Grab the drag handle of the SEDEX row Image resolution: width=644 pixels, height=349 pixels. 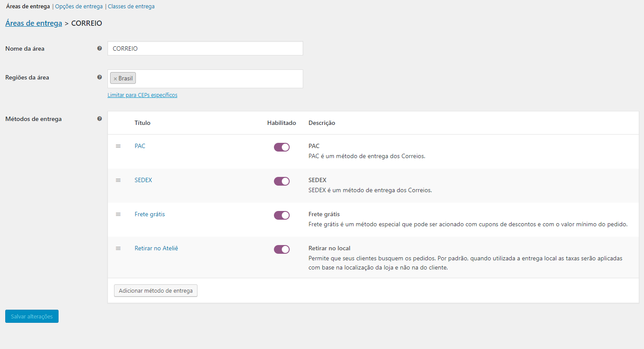click(x=118, y=180)
